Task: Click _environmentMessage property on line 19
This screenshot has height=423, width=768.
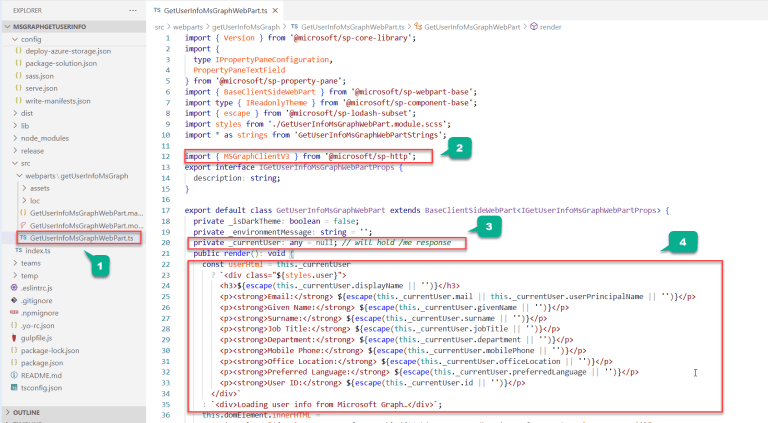Action: pyautogui.click(x=270, y=232)
